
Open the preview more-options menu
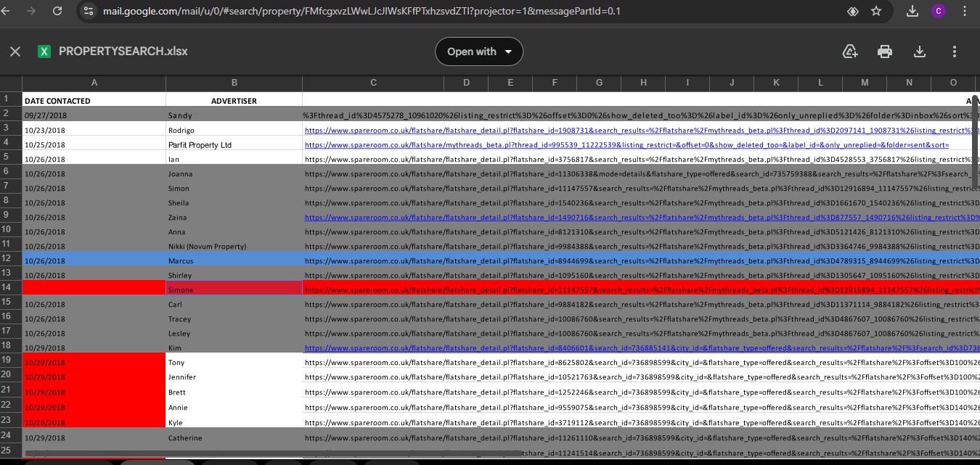click(x=954, y=52)
